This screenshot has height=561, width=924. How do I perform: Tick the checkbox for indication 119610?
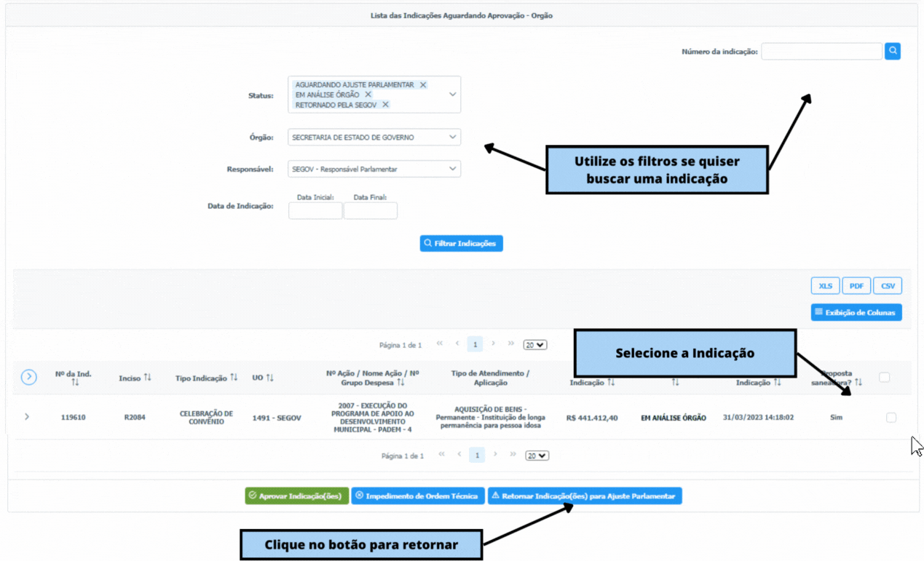pos(891,418)
